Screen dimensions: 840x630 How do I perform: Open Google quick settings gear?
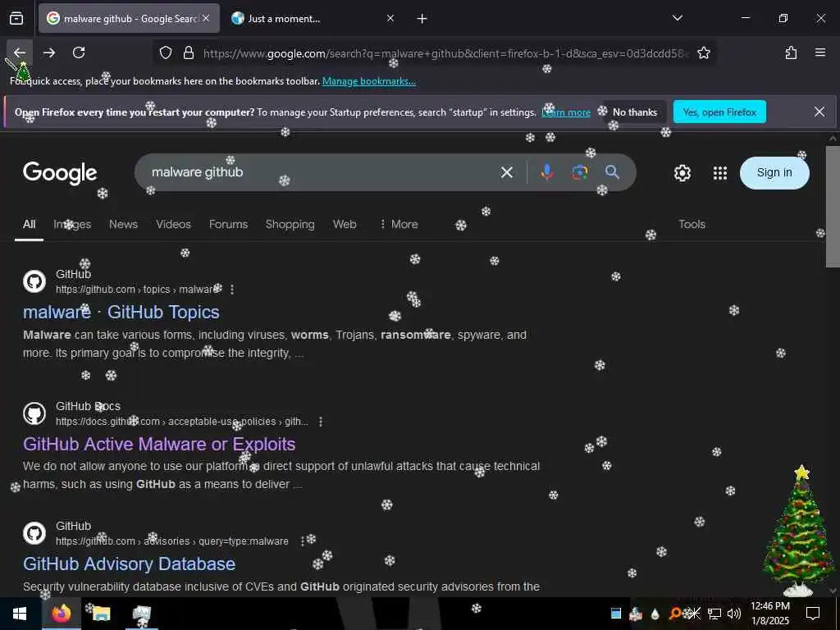[682, 173]
